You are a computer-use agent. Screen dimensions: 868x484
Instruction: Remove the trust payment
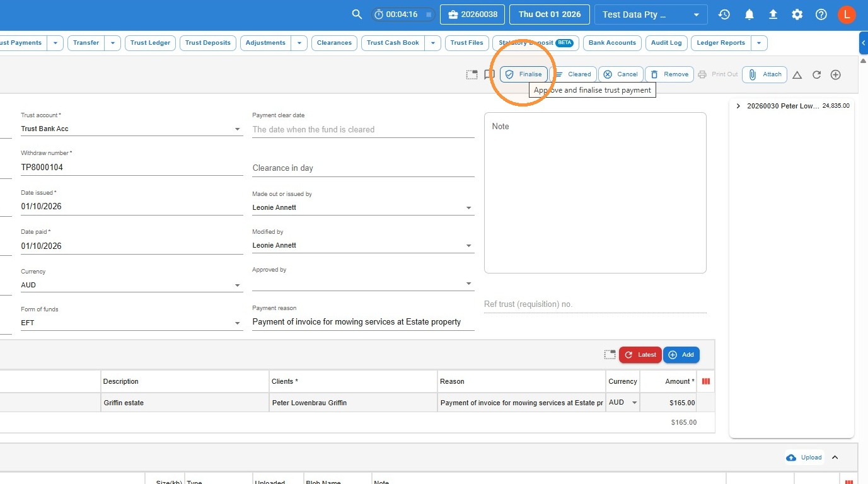[669, 74]
